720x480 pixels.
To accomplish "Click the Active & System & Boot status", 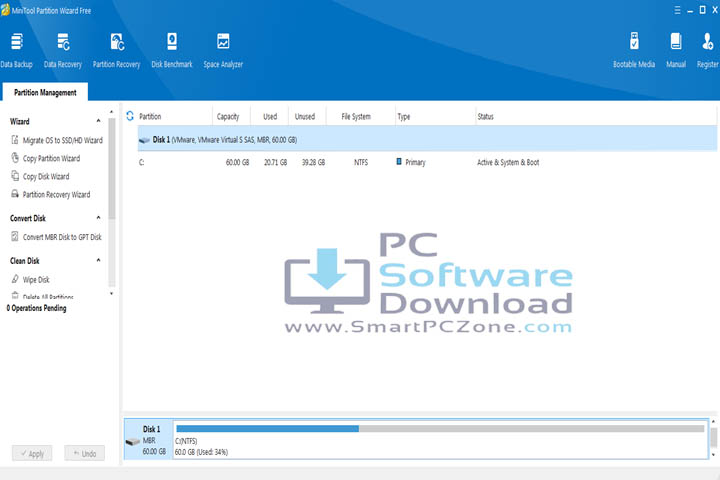I will click(508, 162).
